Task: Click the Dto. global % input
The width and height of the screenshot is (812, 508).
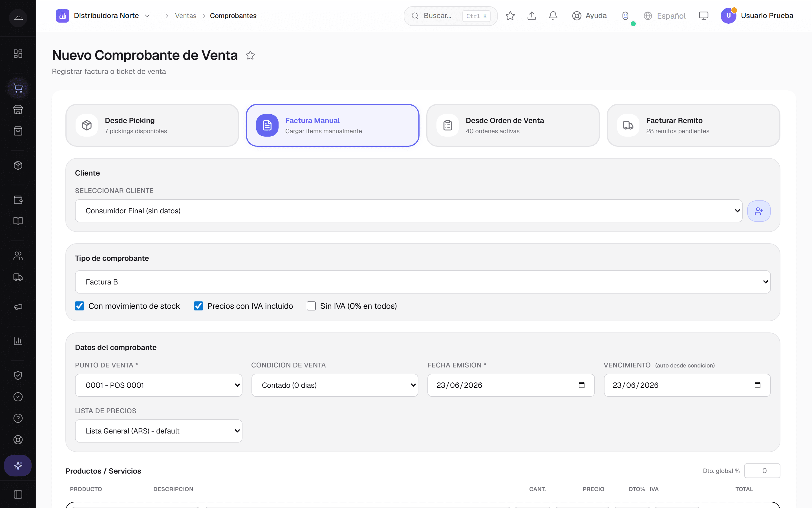Action: 762,471
